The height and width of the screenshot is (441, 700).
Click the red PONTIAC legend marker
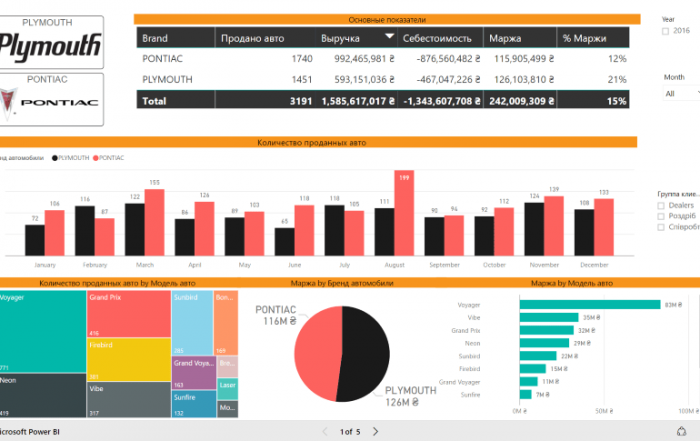tap(96, 158)
